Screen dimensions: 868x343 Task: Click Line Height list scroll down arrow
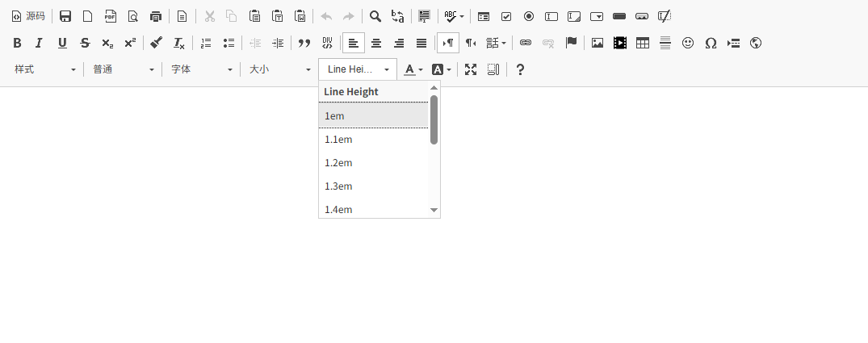[x=434, y=210]
